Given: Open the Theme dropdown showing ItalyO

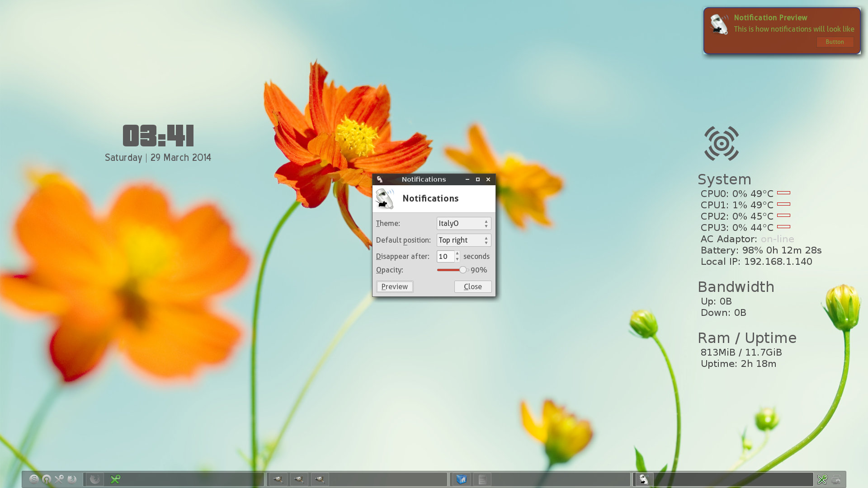Looking at the screenshot, I should coord(463,223).
